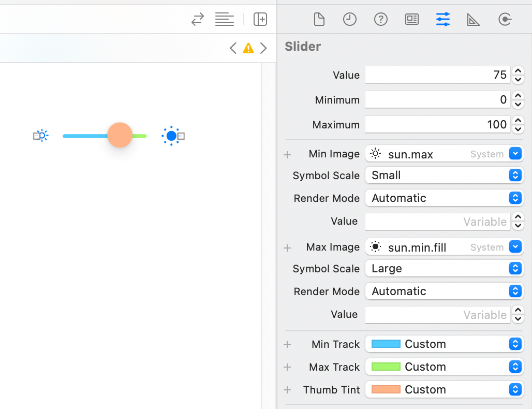This screenshot has height=409, width=532.
Task: Increment Value with the stepper up arrow
Action: pos(518,71)
